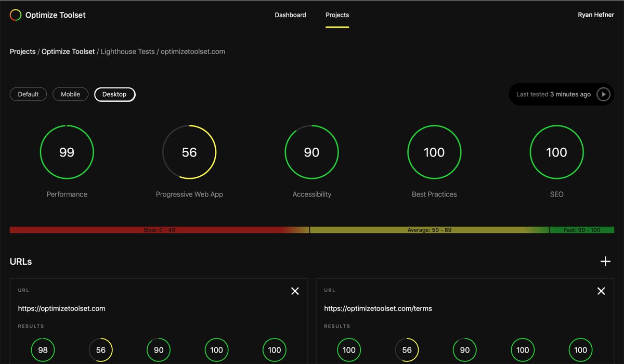Open the Projects tab
This screenshot has height=364, width=624.
pyautogui.click(x=337, y=15)
